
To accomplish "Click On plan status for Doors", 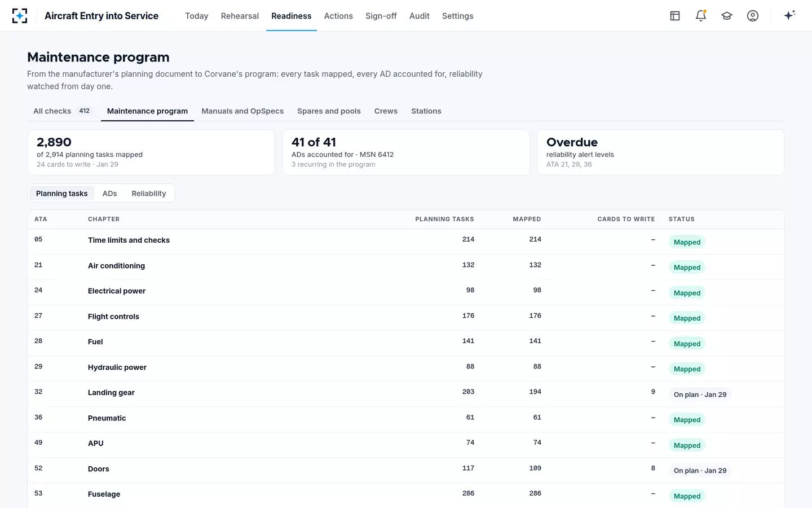I will 700,471.
